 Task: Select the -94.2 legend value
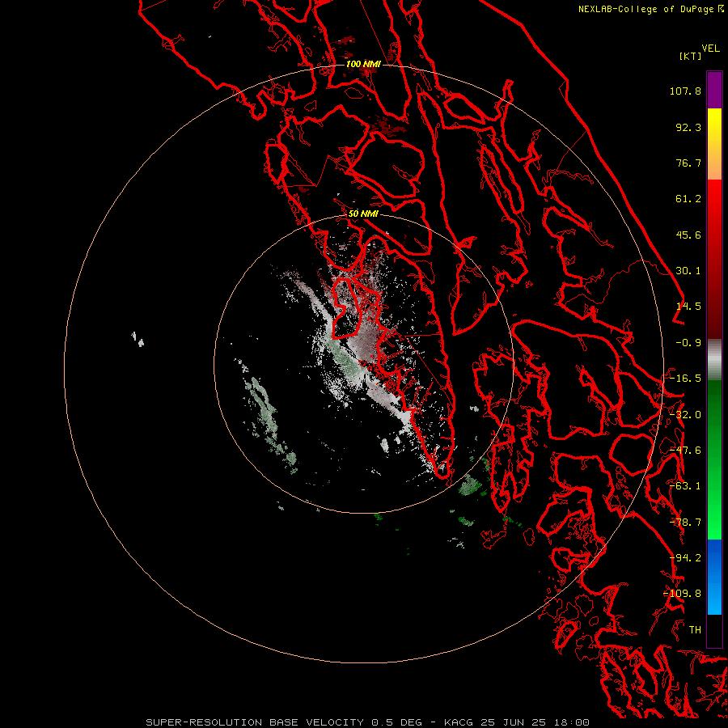685,558
